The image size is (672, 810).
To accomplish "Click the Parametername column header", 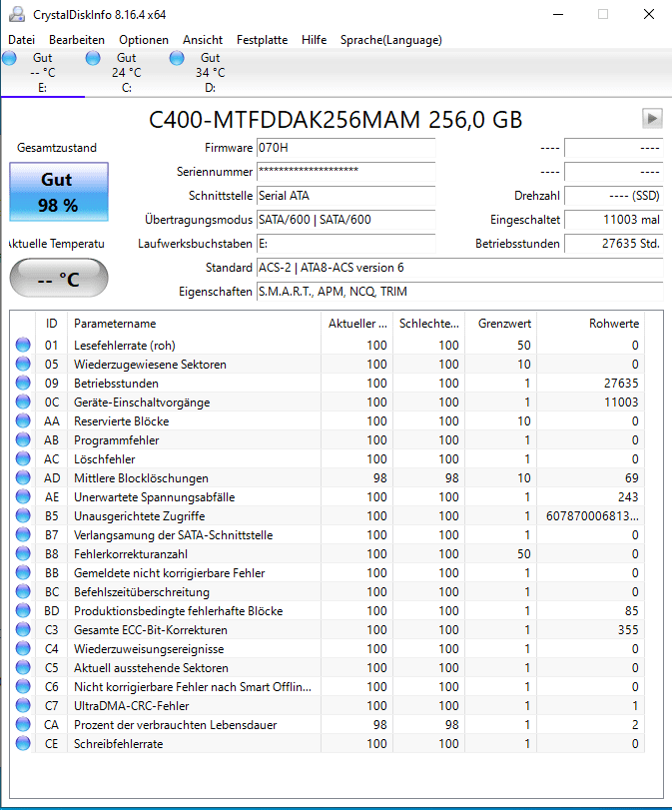I will [x=194, y=324].
